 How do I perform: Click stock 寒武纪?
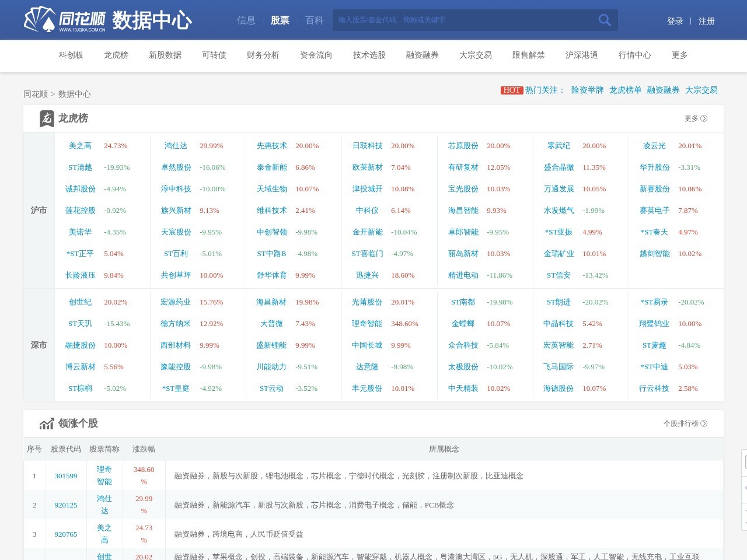click(x=559, y=146)
